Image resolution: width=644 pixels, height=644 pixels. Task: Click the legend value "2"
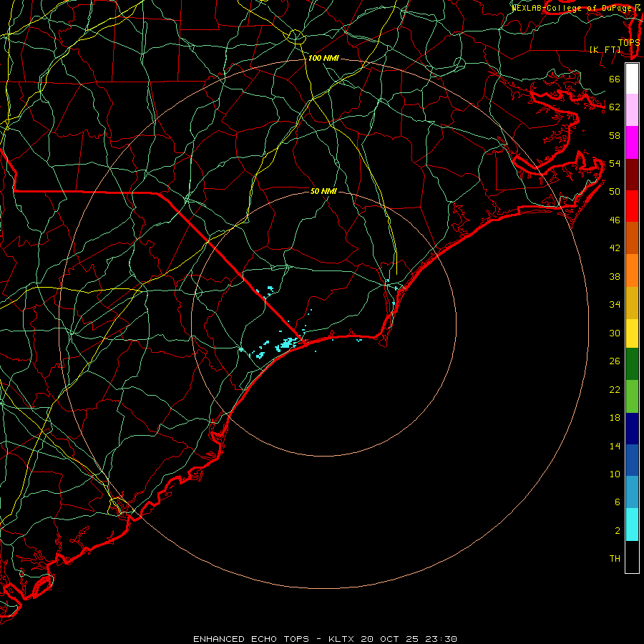[x=617, y=531]
